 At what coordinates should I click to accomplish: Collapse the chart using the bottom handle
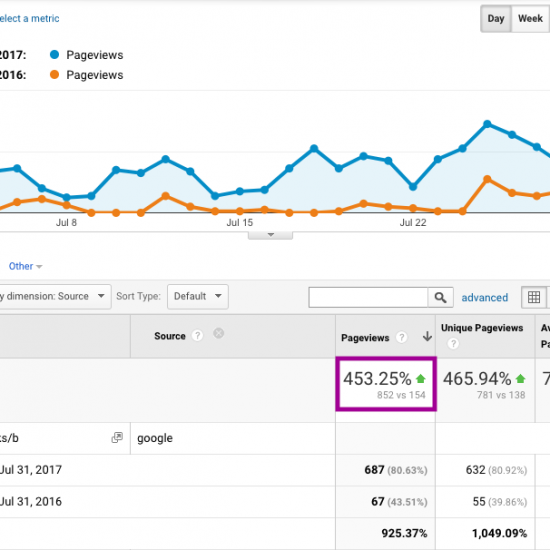[x=270, y=235]
